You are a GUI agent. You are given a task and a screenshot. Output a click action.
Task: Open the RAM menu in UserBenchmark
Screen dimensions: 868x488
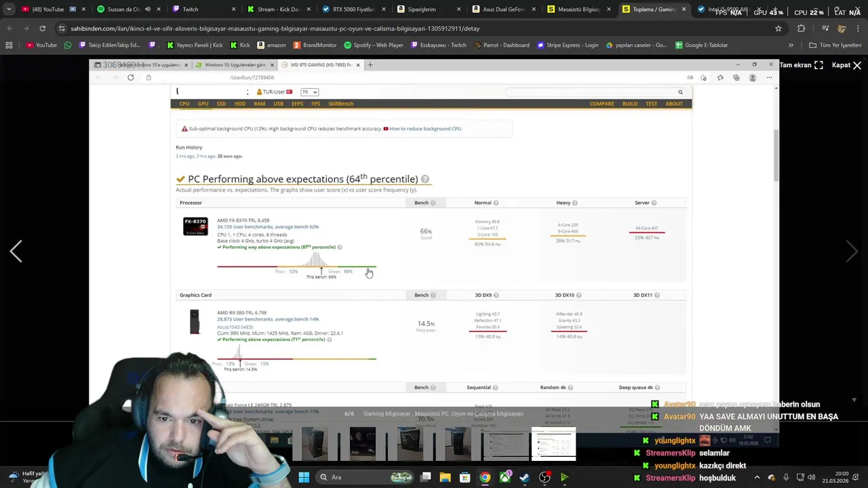point(259,104)
